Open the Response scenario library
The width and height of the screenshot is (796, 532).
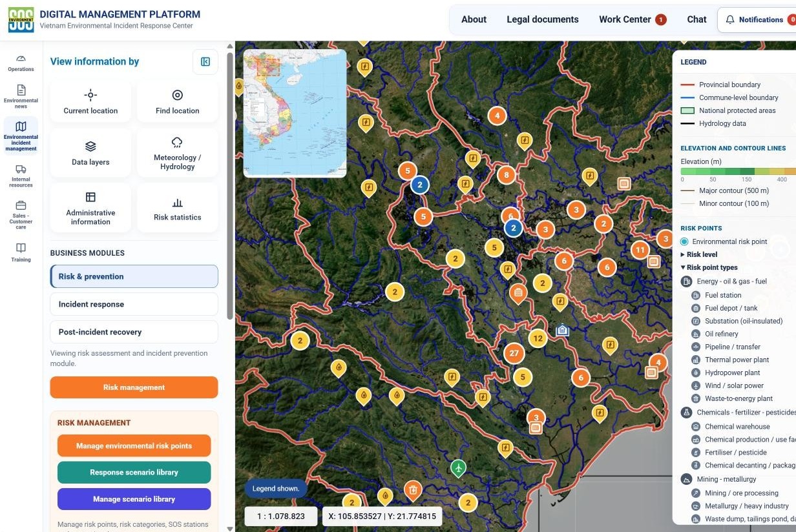[134, 472]
